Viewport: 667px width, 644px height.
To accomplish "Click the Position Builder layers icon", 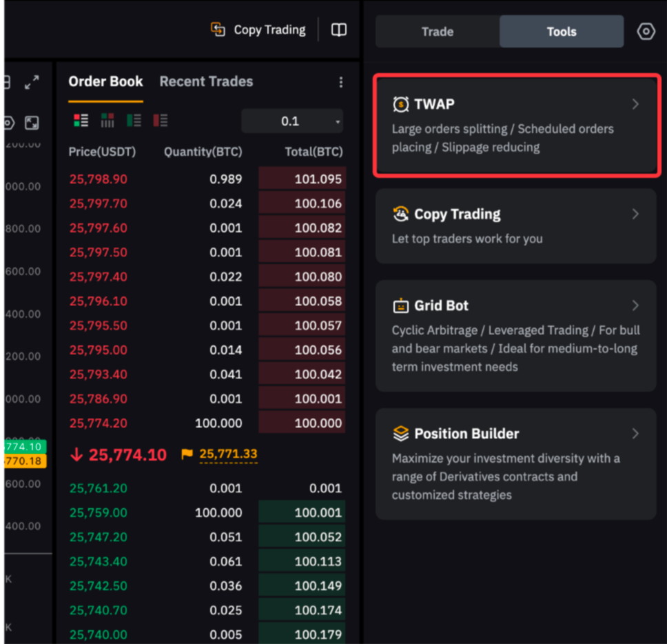I will 400,434.
